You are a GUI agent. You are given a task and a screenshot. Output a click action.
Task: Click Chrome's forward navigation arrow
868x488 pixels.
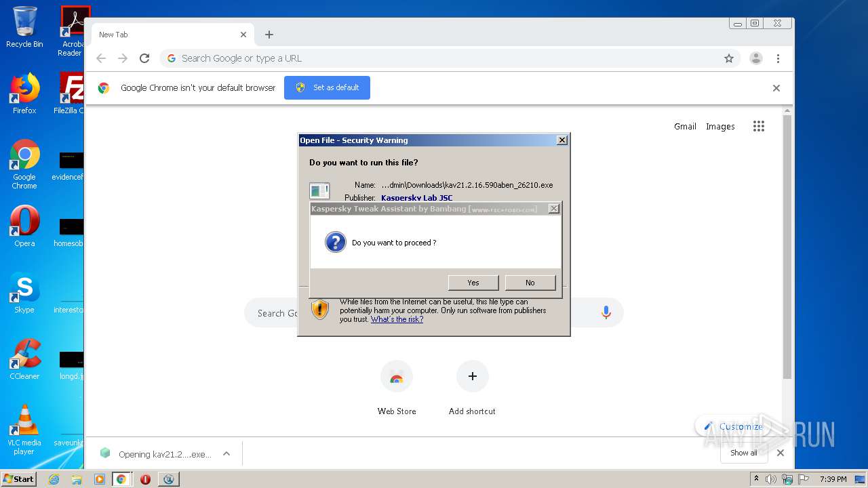123,58
